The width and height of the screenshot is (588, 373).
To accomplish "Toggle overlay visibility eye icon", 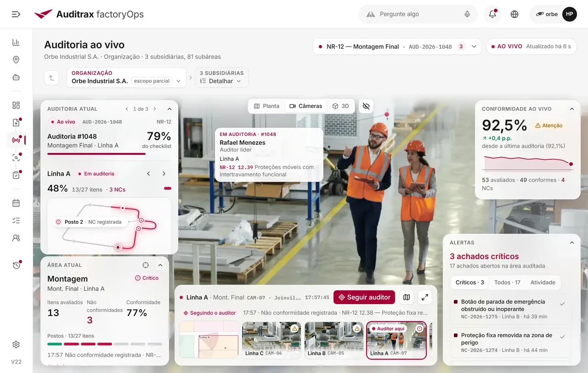I will coord(366,106).
